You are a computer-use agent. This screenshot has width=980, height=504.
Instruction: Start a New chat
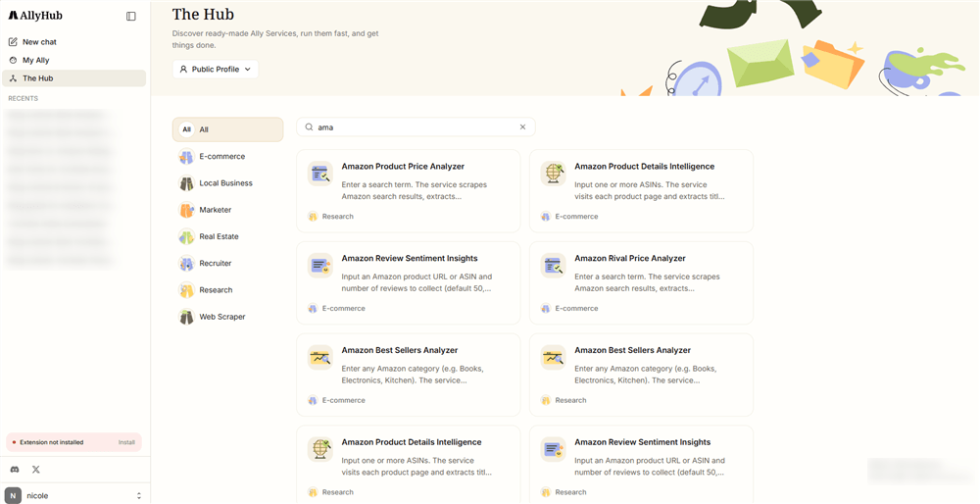tap(73, 42)
